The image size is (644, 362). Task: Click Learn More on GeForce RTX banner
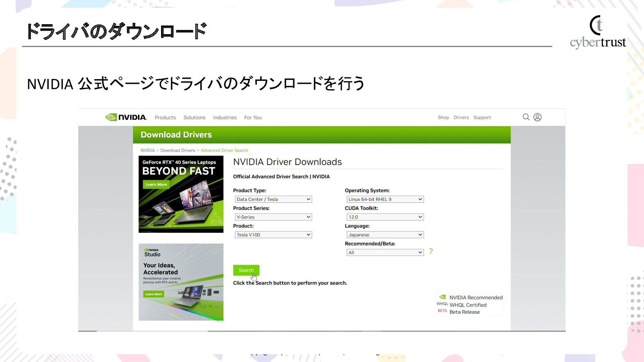[156, 184]
